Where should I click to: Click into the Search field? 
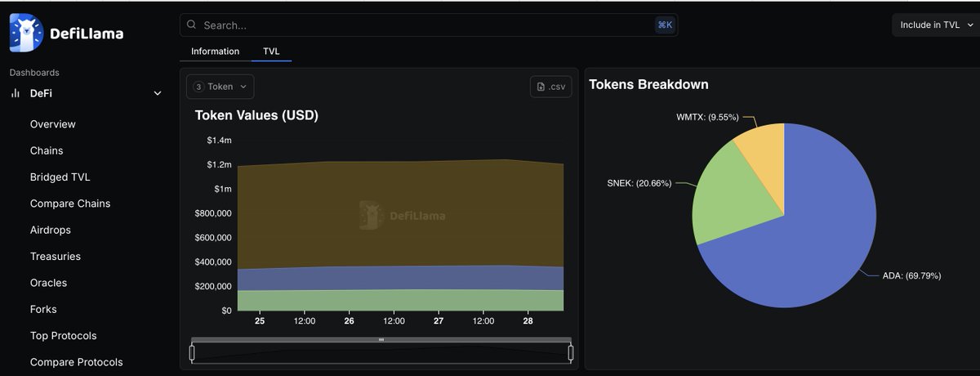pyautogui.click(x=429, y=25)
